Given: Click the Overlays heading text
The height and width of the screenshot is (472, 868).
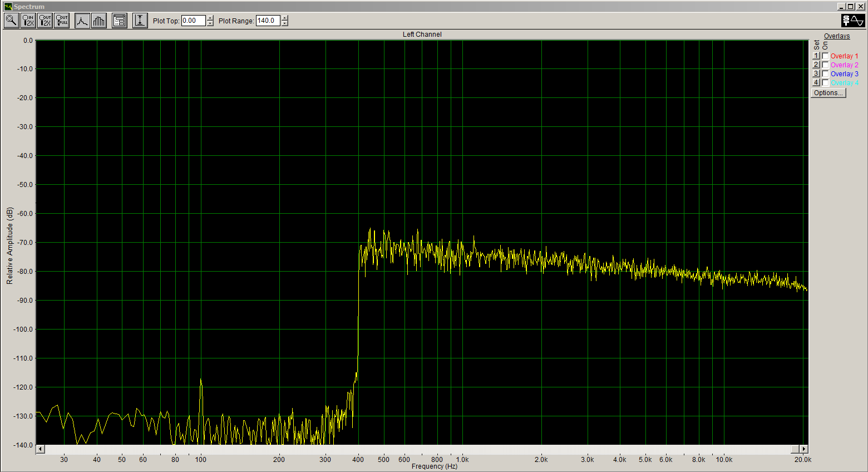Looking at the screenshot, I should pos(837,36).
